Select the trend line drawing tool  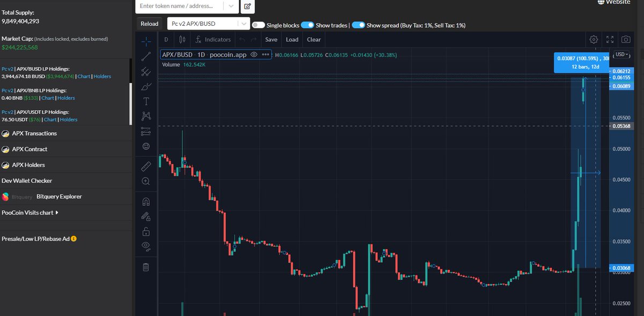[x=145, y=56]
